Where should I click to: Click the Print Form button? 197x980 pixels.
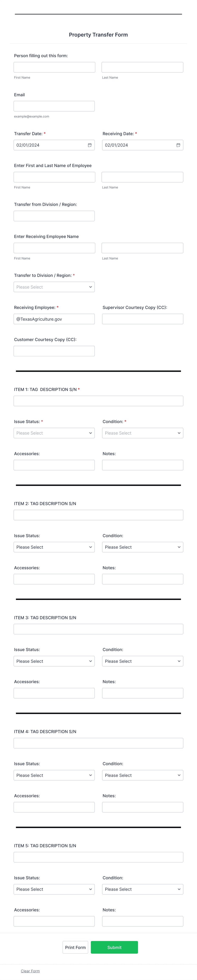76,947
